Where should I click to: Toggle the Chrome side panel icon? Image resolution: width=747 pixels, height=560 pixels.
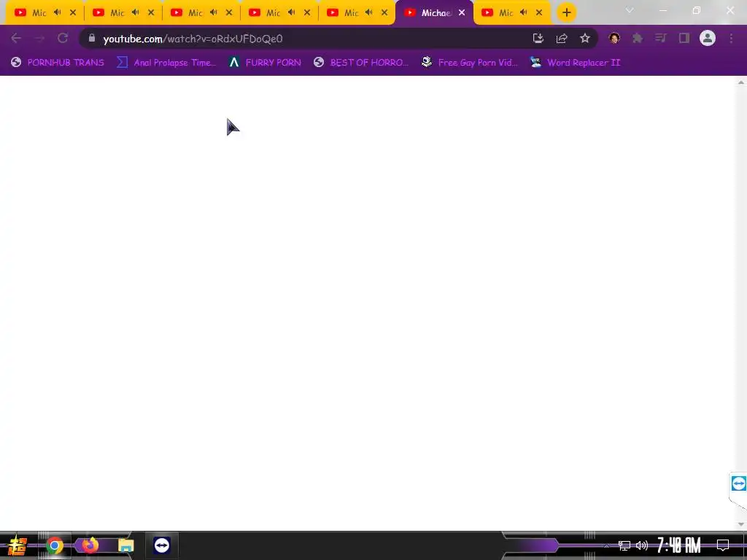coord(684,38)
